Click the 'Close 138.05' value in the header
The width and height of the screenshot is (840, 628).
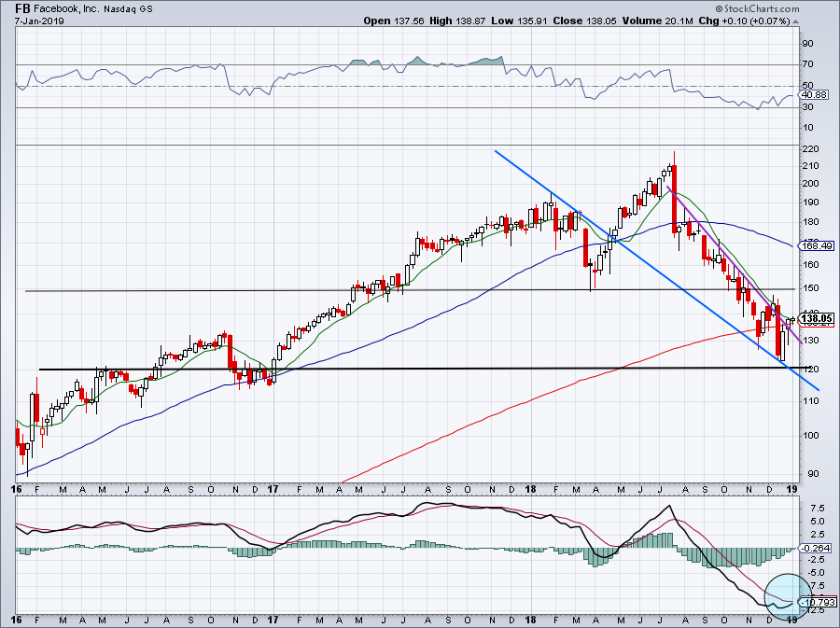tap(584, 21)
